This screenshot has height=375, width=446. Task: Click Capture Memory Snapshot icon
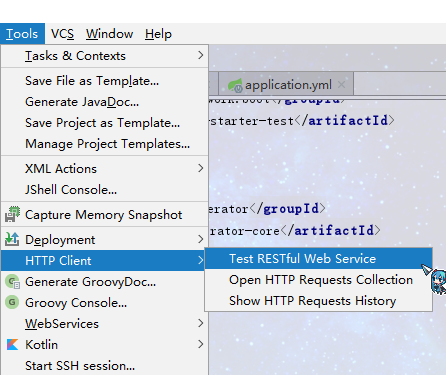[12, 214]
